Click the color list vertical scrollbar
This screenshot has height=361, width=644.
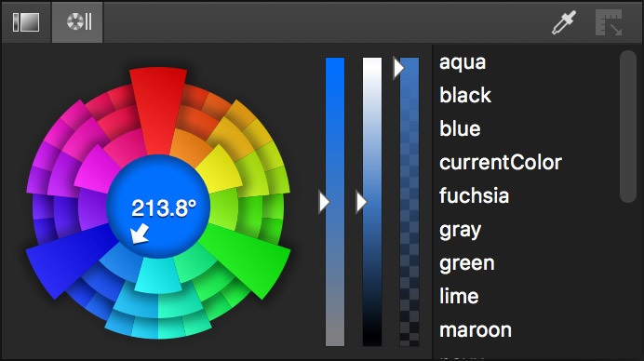pos(628,127)
